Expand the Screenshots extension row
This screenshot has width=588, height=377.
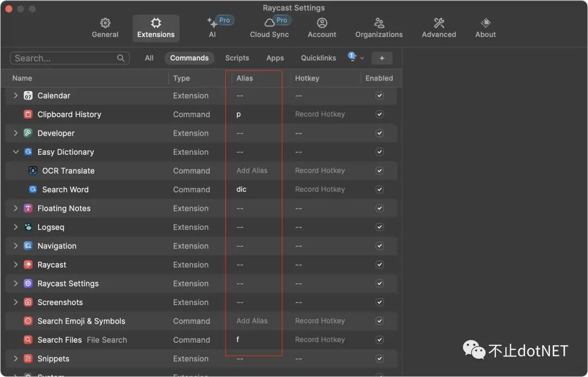15,302
